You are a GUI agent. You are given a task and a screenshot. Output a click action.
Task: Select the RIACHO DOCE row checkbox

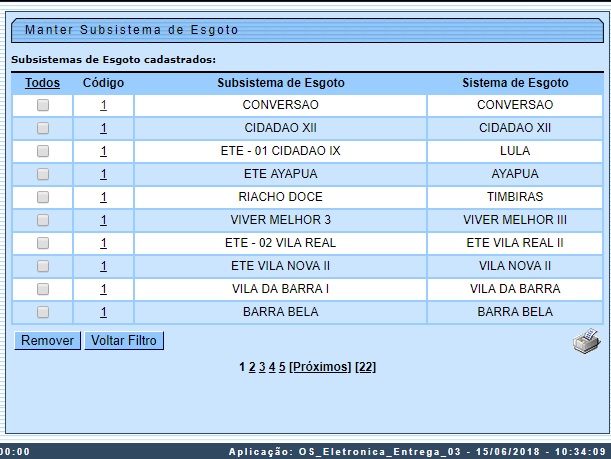[x=43, y=197]
